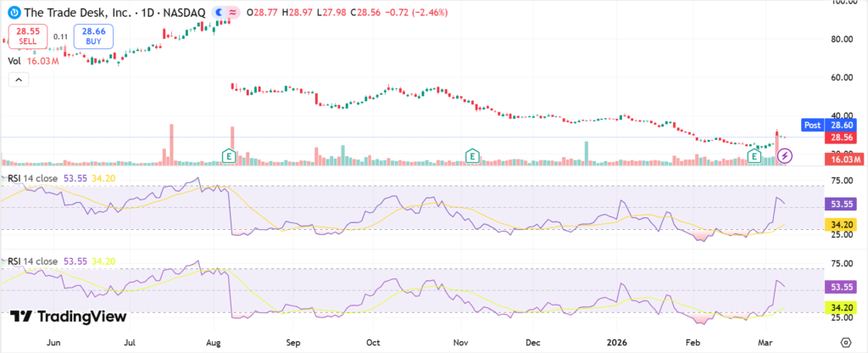The height and width of the screenshot is (353, 868).
Task: Select the upper RSI 14 close legend
Action: click(x=34, y=179)
